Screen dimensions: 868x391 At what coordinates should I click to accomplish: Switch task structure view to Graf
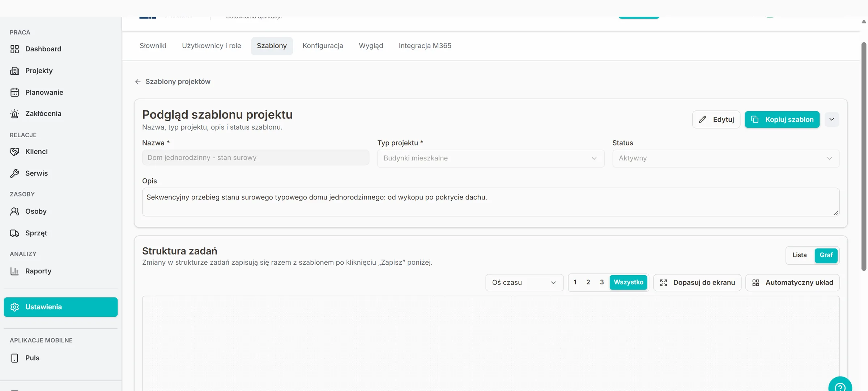pyautogui.click(x=826, y=255)
